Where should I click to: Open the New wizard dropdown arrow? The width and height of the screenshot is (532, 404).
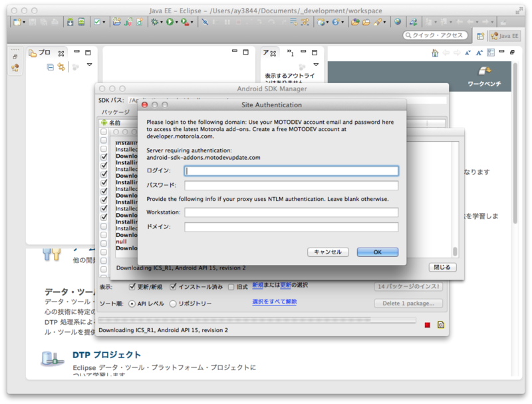tap(24, 23)
